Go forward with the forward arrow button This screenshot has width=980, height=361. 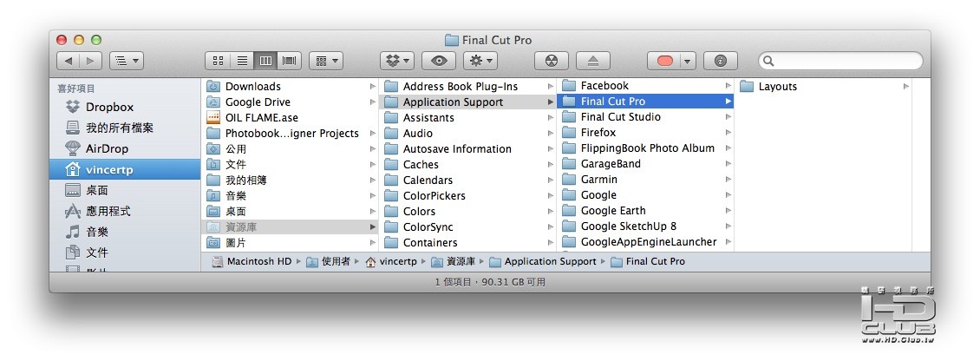[90, 61]
